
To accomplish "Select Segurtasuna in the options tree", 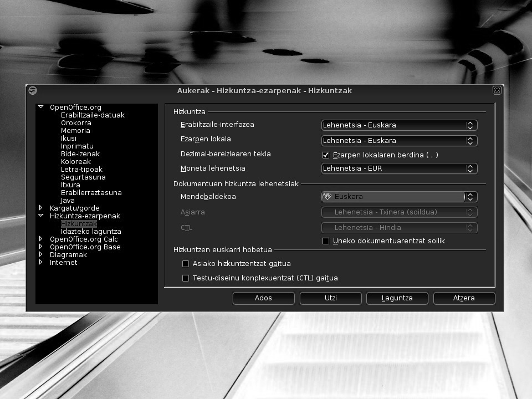I will (x=83, y=177).
